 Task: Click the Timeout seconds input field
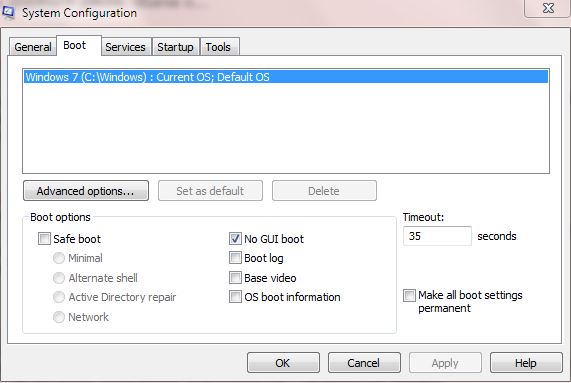437,236
